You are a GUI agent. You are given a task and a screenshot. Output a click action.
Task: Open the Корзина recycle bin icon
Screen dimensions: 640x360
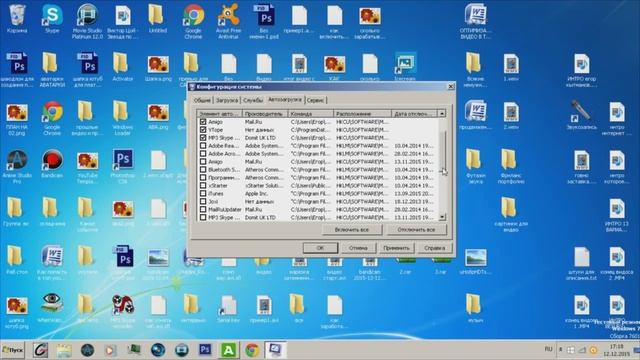click(x=17, y=20)
